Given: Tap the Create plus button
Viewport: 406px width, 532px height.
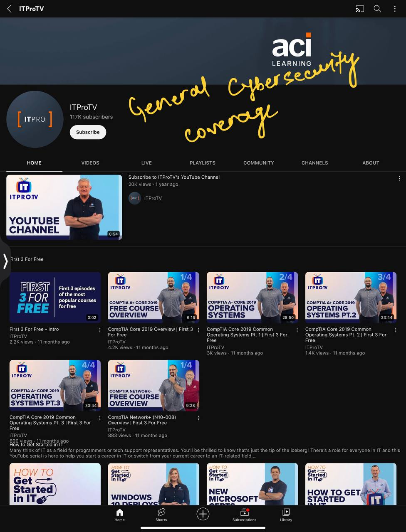Looking at the screenshot, I should click(x=203, y=514).
